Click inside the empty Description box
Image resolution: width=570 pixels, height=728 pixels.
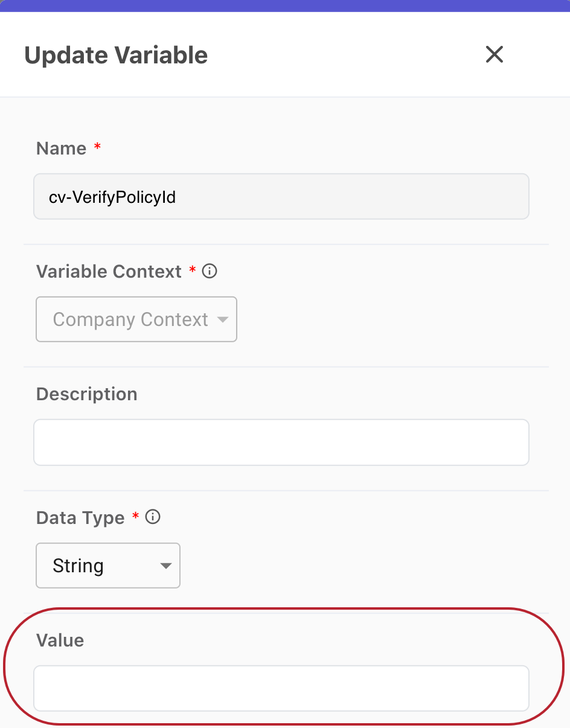tap(281, 442)
